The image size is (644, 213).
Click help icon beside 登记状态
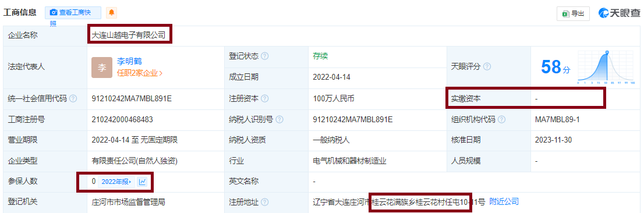265,56
